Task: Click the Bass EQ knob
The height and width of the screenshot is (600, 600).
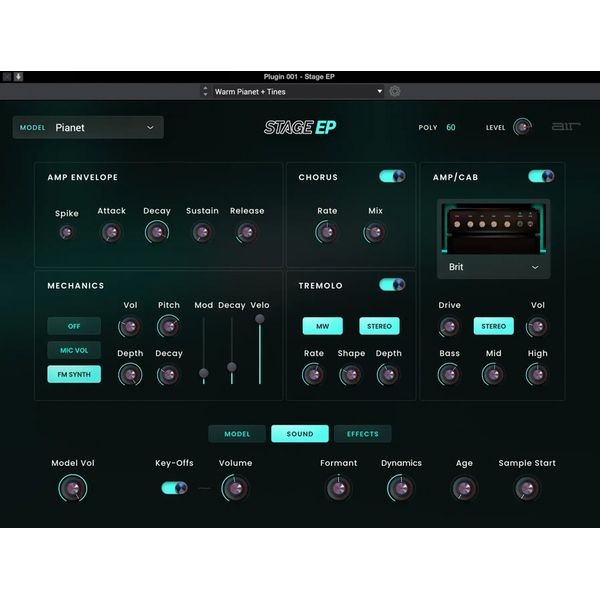Action: [449, 375]
